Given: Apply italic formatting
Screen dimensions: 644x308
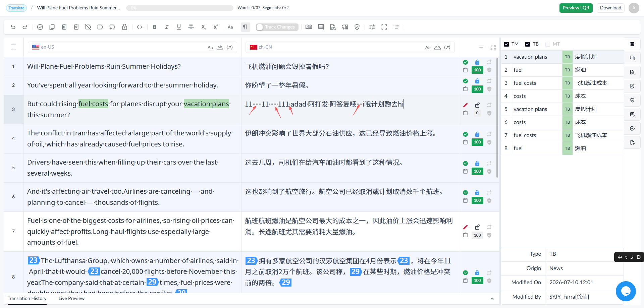Looking at the screenshot, I should pos(167,27).
